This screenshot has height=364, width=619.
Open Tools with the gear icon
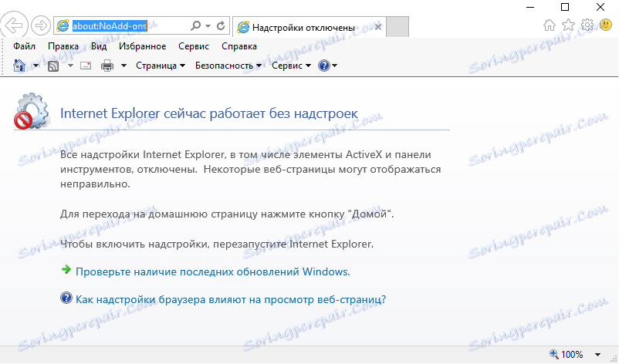(587, 25)
